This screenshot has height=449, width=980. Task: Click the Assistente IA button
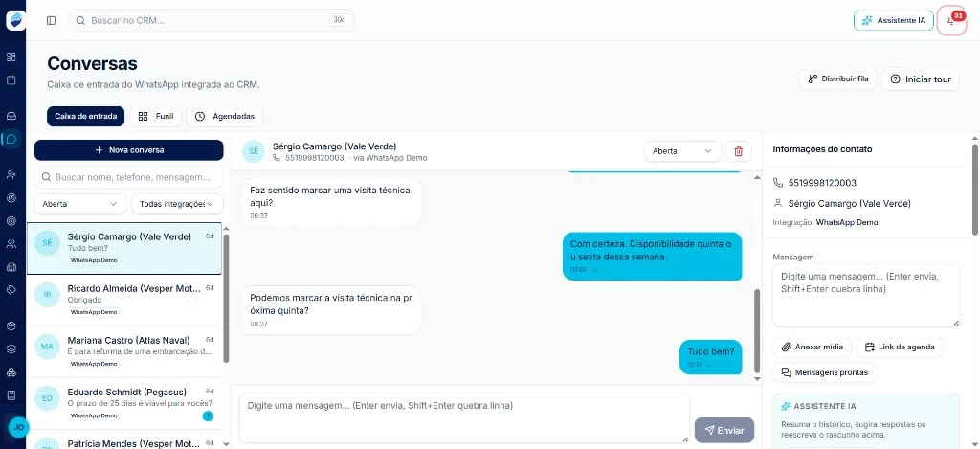(894, 21)
